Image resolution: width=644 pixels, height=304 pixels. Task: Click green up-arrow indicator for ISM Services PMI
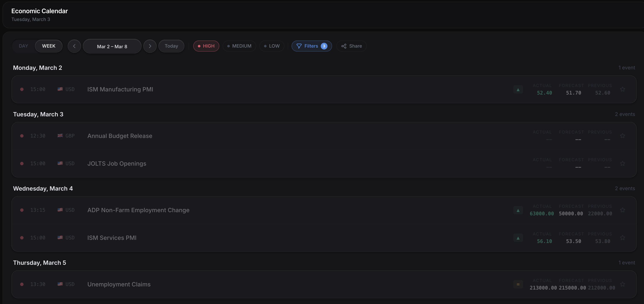[518, 238]
